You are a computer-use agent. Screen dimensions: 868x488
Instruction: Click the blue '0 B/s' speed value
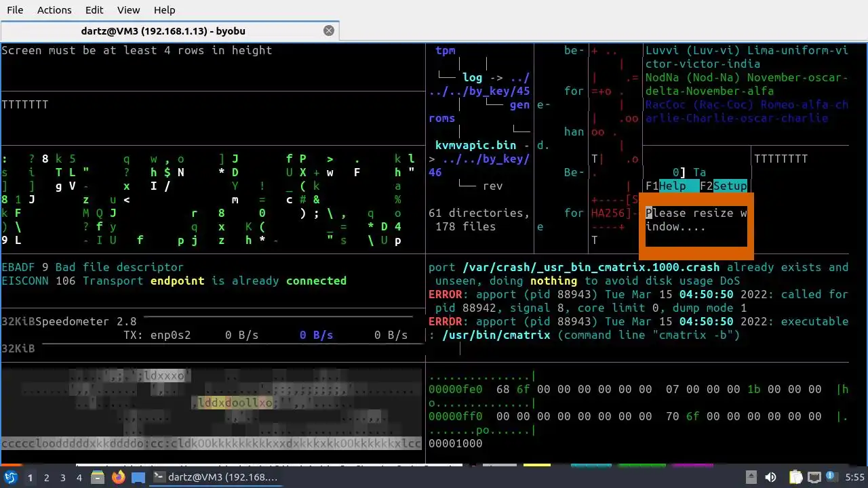coord(316,335)
